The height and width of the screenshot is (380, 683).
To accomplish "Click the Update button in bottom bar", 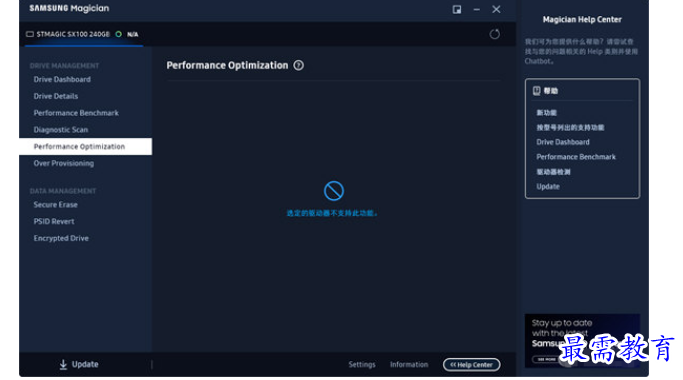I will 79,364.
